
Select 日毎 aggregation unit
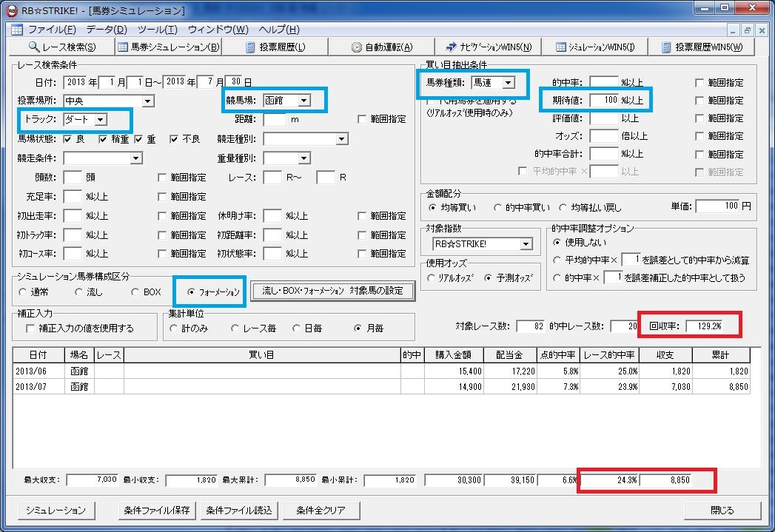[296, 329]
